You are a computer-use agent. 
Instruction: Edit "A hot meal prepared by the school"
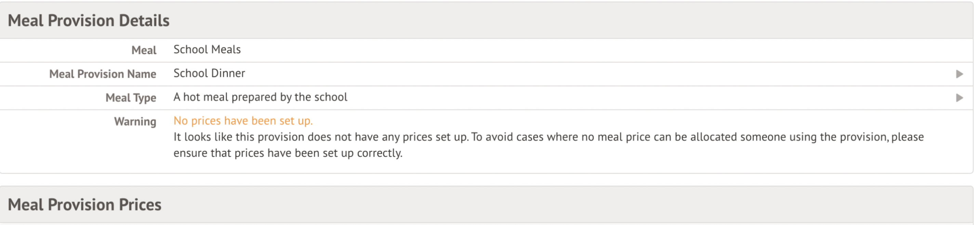tap(260, 97)
